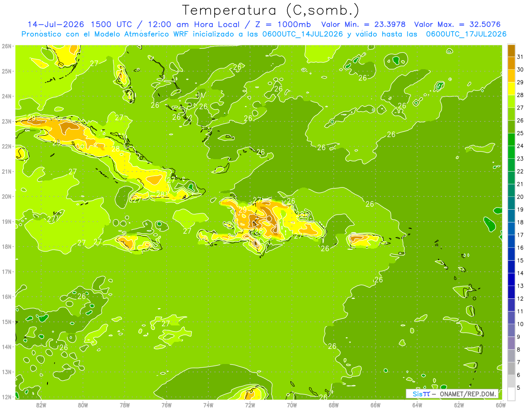Click the longitude label "62W"
Image resolution: width=532 pixels, height=411 pixels.
459,405
